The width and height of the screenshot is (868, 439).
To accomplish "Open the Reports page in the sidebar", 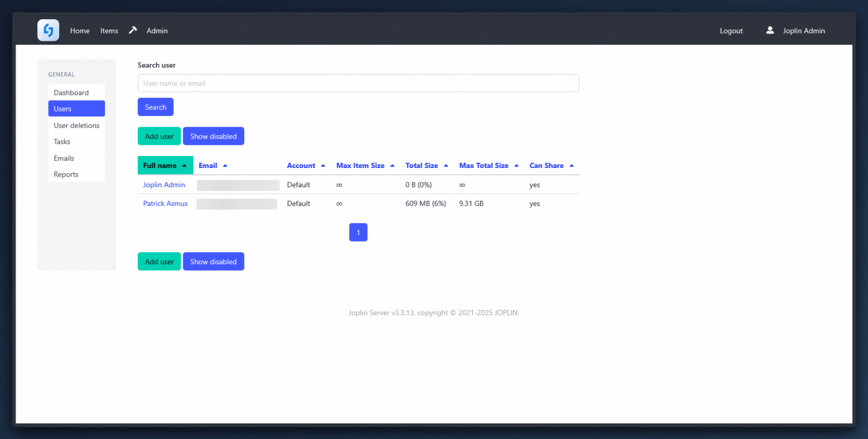I will coord(66,174).
